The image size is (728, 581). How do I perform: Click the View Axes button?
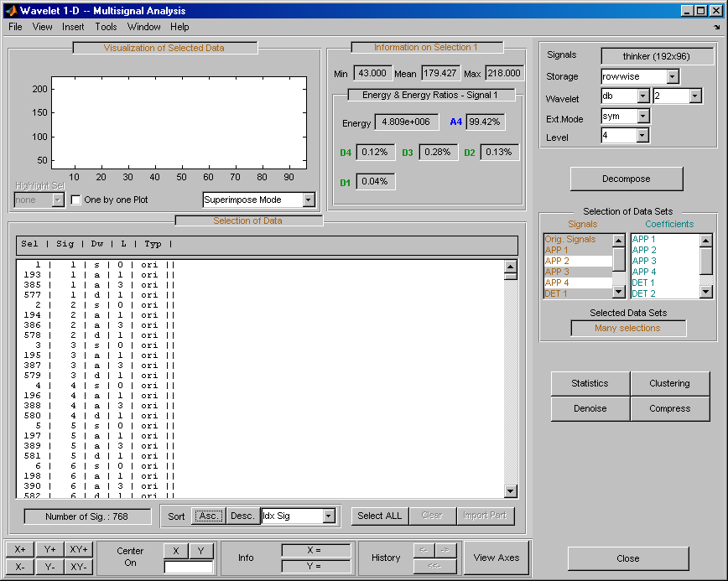pyautogui.click(x=496, y=558)
